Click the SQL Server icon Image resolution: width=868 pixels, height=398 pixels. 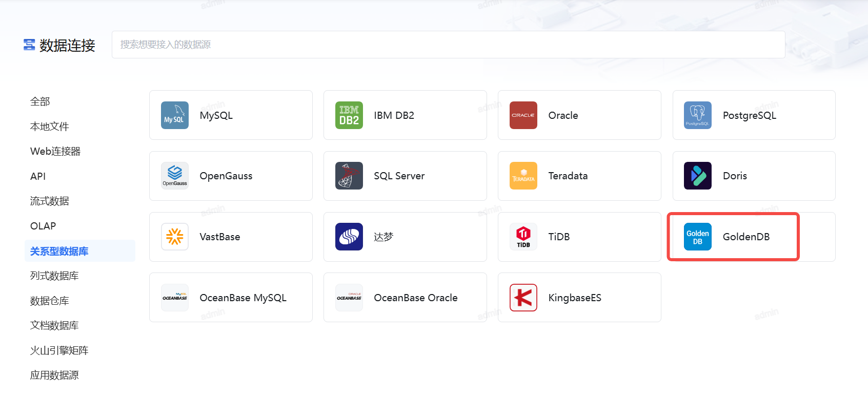click(349, 176)
